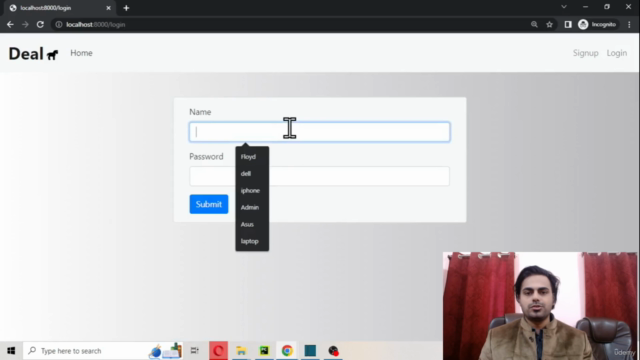The width and height of the screenshot is (640, 360).
Task: Click the address bar URL
Action: [96, 24]
